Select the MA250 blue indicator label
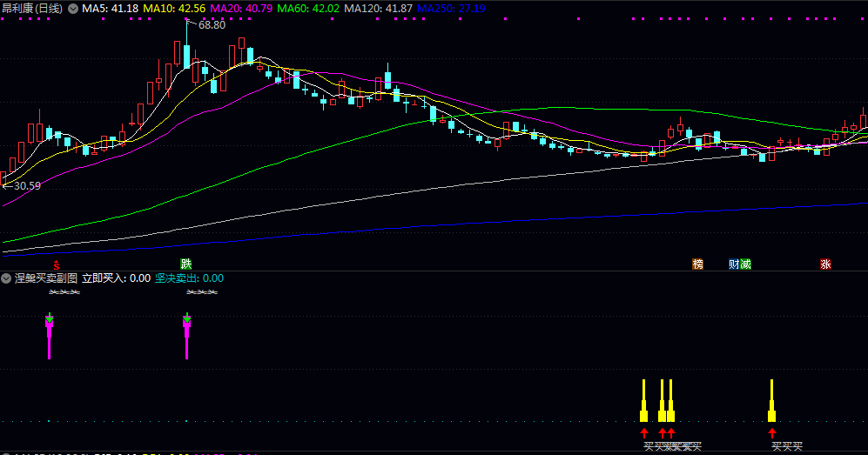Viewport: 868px width, 455px height. (451, 9)
